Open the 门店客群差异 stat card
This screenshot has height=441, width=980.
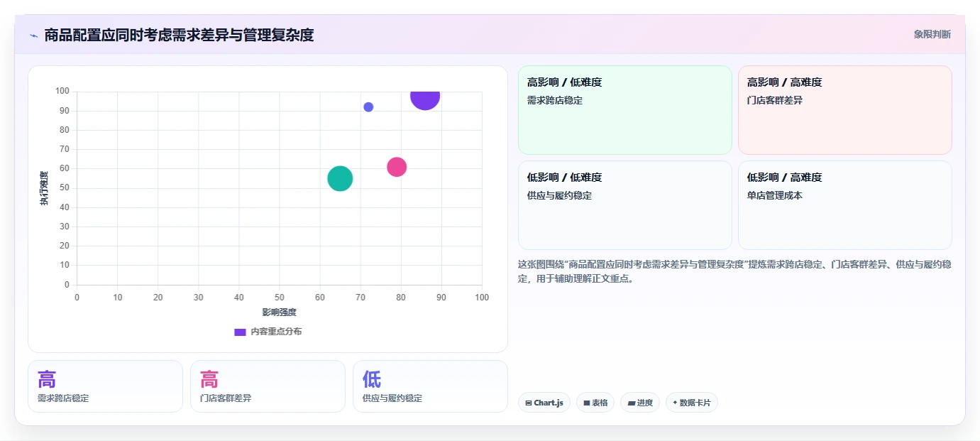268,386
